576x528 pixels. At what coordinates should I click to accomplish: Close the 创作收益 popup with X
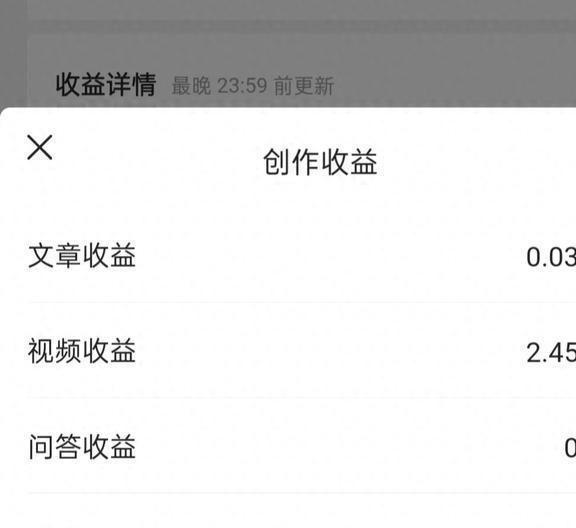coord(40,147)
